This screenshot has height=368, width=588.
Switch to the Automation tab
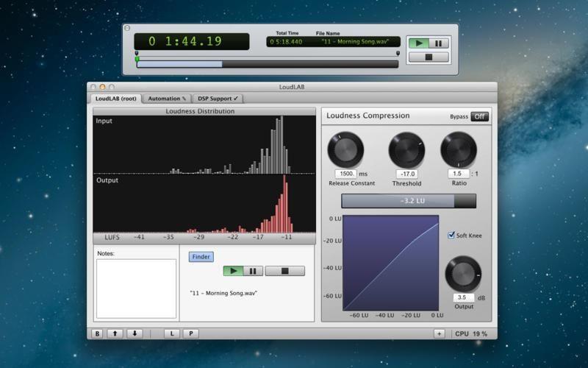click(167, 98)
